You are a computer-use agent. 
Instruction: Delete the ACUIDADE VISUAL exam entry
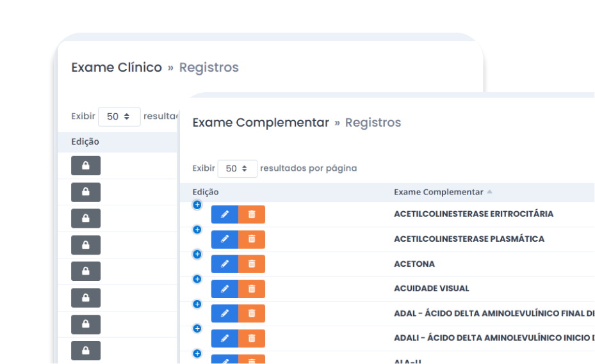coord(252,289)
